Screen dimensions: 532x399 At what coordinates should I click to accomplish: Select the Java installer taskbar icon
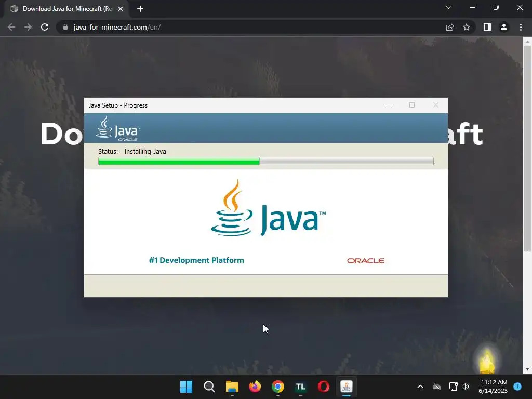click(x=347, y=387)
